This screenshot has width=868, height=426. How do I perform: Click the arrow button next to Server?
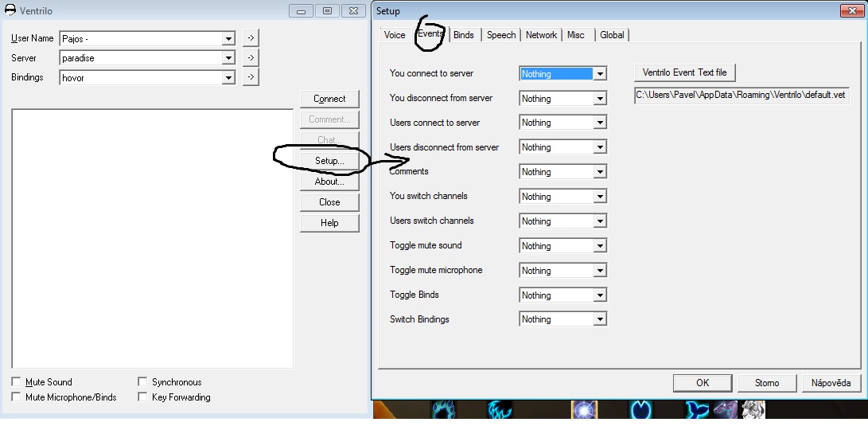[251, 57]
